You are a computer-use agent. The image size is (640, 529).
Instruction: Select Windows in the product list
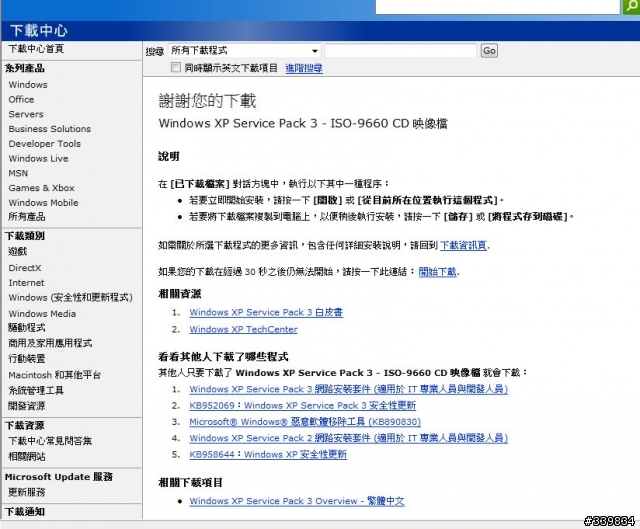tap(28, 85)
